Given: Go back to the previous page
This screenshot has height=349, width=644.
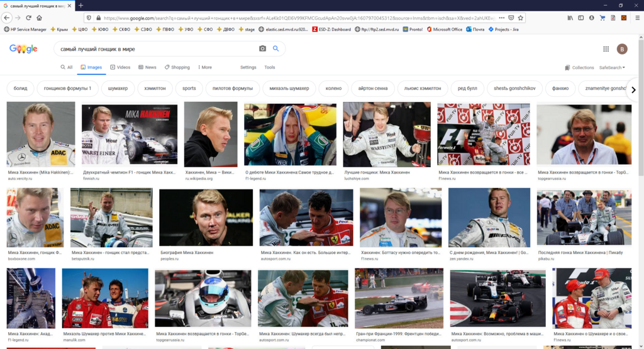Looking at the screenshot, I should [x=6, y=18].
